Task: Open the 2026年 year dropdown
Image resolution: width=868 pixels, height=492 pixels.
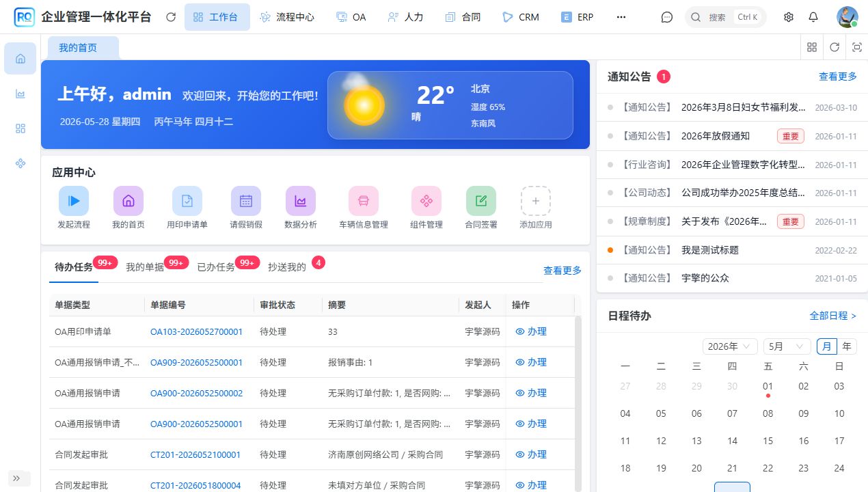Action: 731,346
